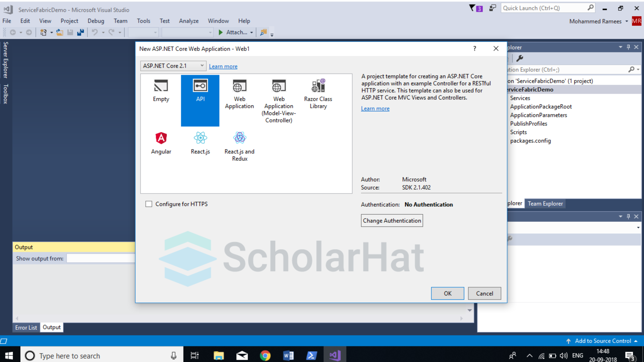644x362 pixels.
Task: Open the Team menu in menu bar
Action: coord(120,21)
